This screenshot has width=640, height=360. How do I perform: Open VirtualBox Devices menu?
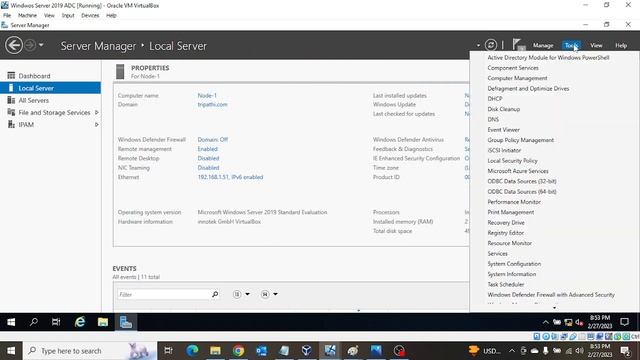click(90, 16)
